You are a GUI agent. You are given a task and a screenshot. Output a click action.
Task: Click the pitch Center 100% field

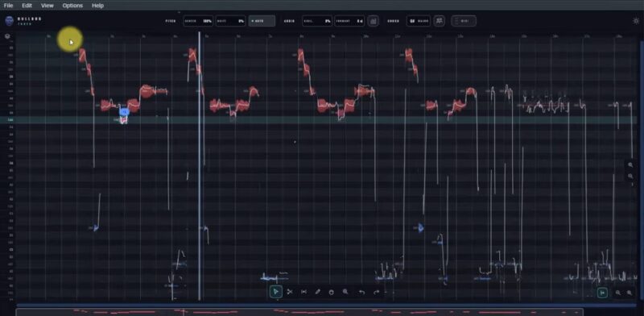pos(198,21)
